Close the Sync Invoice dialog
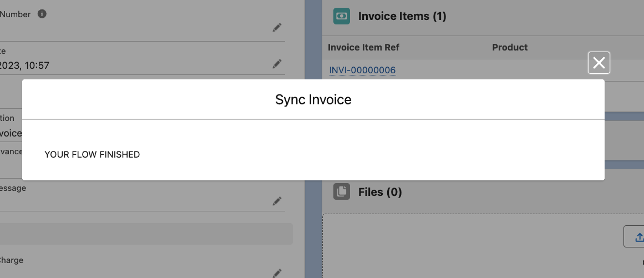Viewport: 644px width, 278px height. pos(599,63)
